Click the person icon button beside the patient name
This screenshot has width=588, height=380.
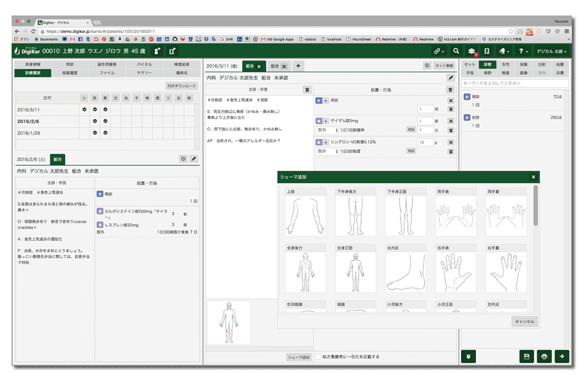[x=157, y=51]
